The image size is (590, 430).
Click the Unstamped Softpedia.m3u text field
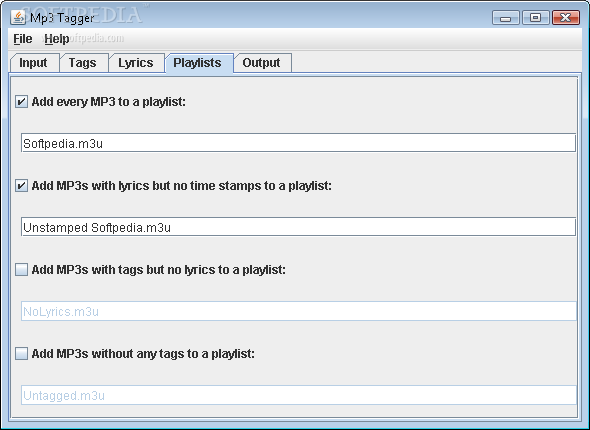(x=298, y=227)
